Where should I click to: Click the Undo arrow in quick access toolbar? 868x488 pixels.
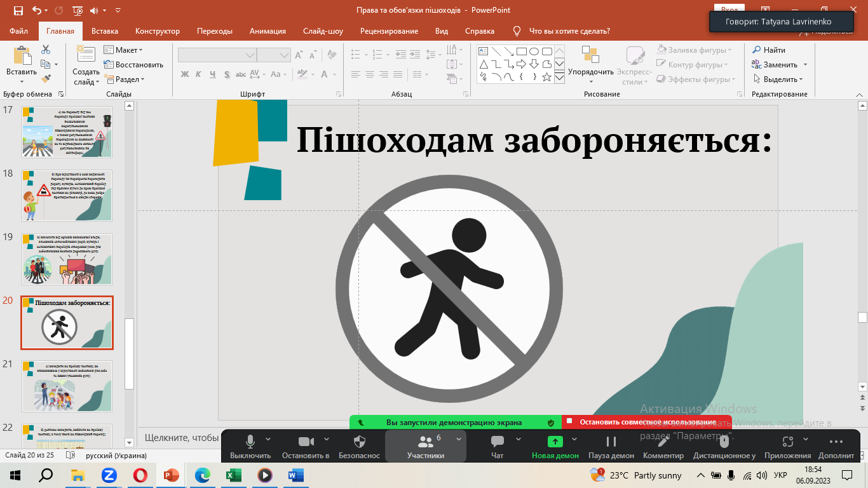(37, 10)
